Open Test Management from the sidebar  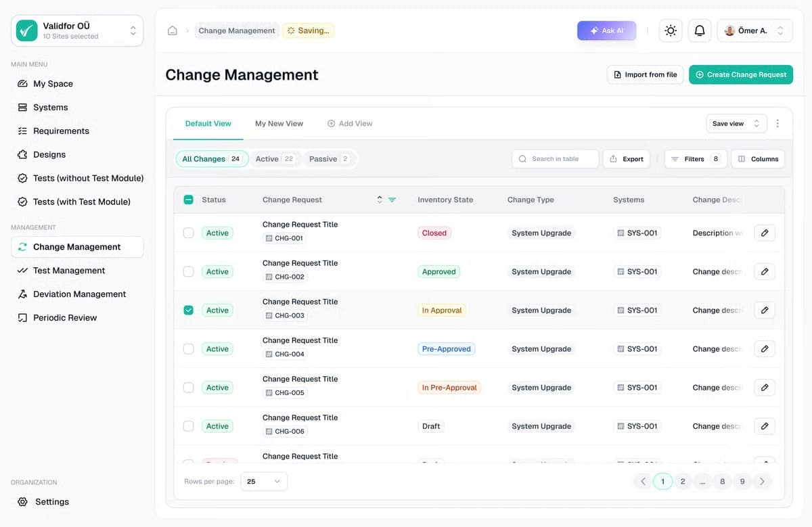tap(70, 270)
